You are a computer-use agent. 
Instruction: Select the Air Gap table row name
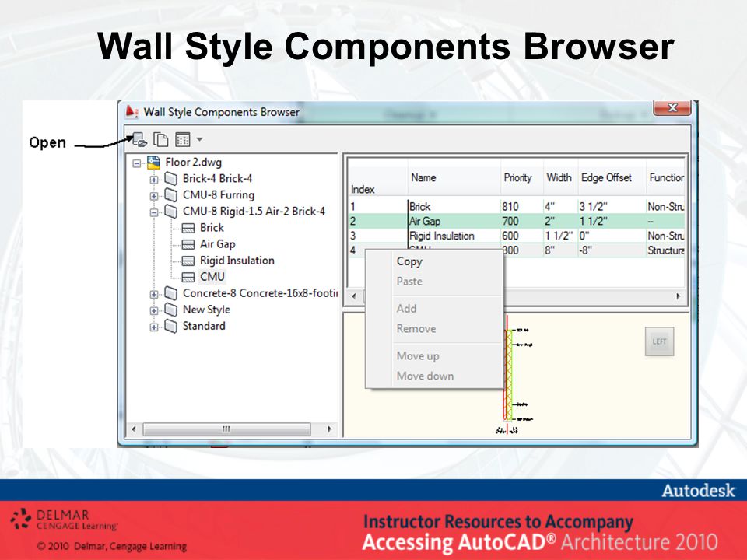click(425, 222)
